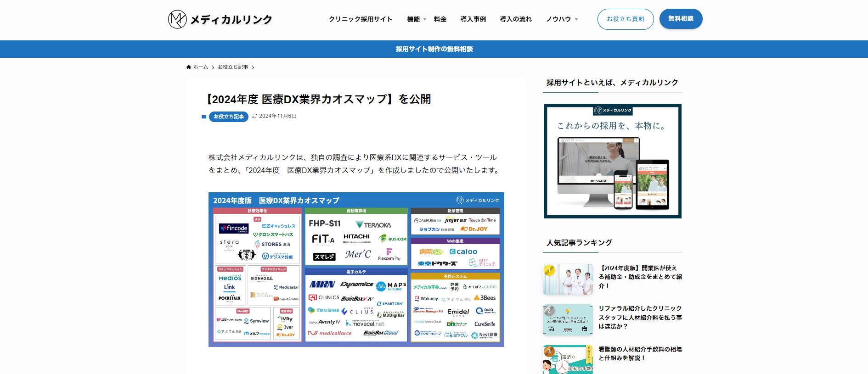Open rank 1 article thumbnail
This screenshot has width=868, height=374.
pyautogui.click(x=568, y=279)
